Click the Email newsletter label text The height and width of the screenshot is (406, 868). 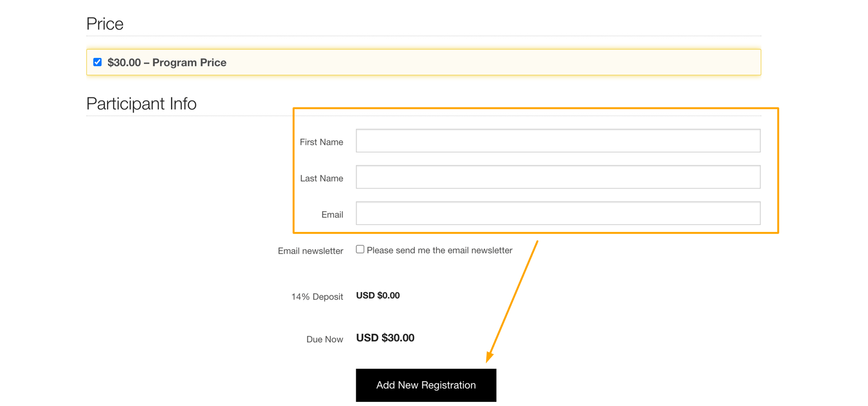tap(310, 251)
